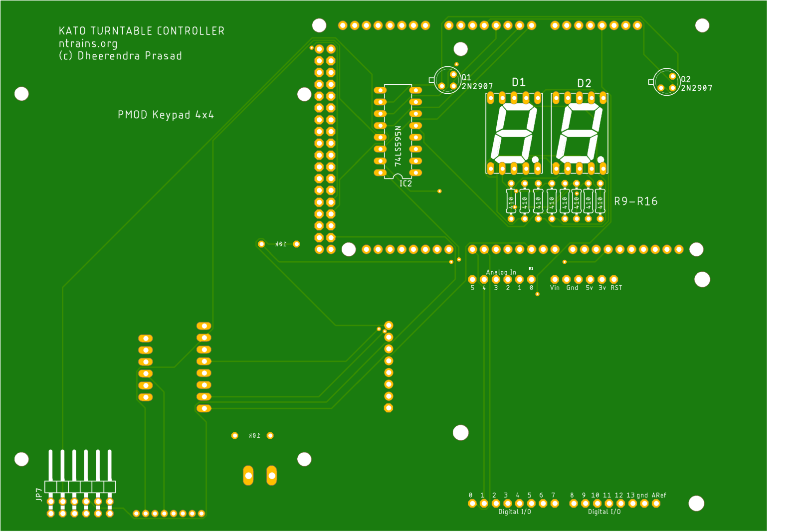798x532 pixels.
Task: Click the Gnd pin in power header
Action: [567, 279]
